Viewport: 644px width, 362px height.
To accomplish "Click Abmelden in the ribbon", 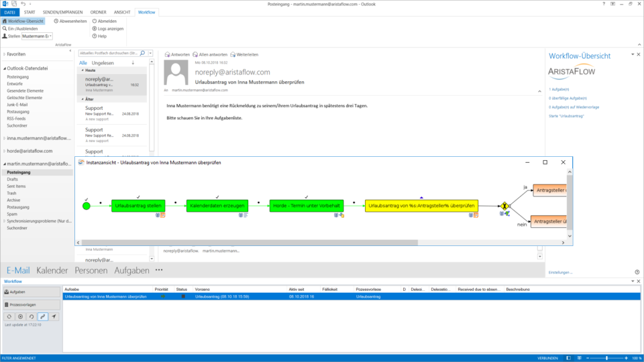I will tap(105, 21).
